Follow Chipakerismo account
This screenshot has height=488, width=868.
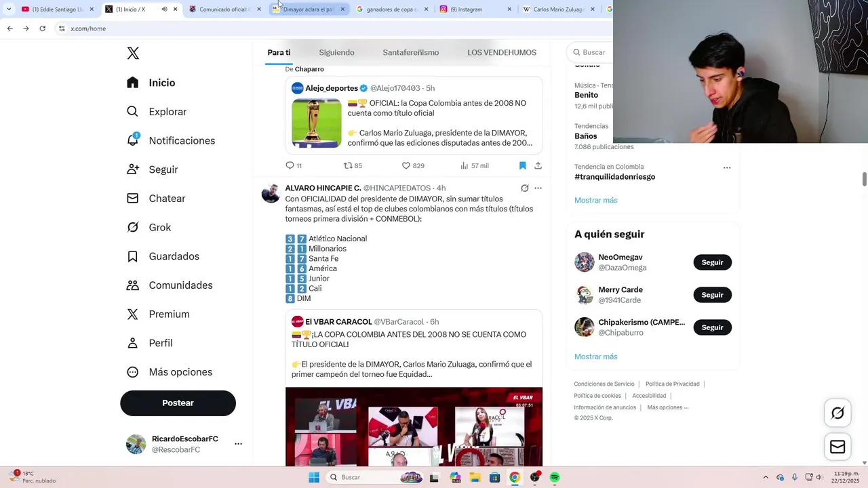pyautogui.click(x=712, y=327)
